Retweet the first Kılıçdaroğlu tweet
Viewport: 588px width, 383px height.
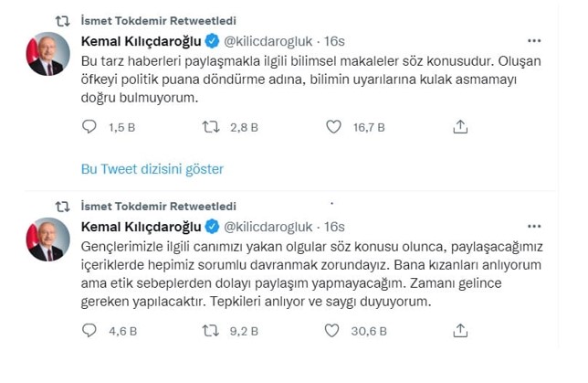(211, 127)
